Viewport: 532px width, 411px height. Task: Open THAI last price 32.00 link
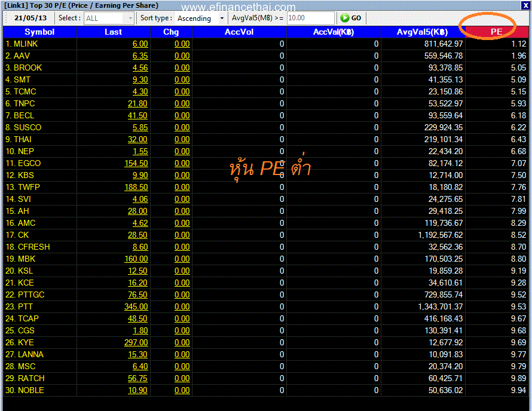tap(137, 139)
